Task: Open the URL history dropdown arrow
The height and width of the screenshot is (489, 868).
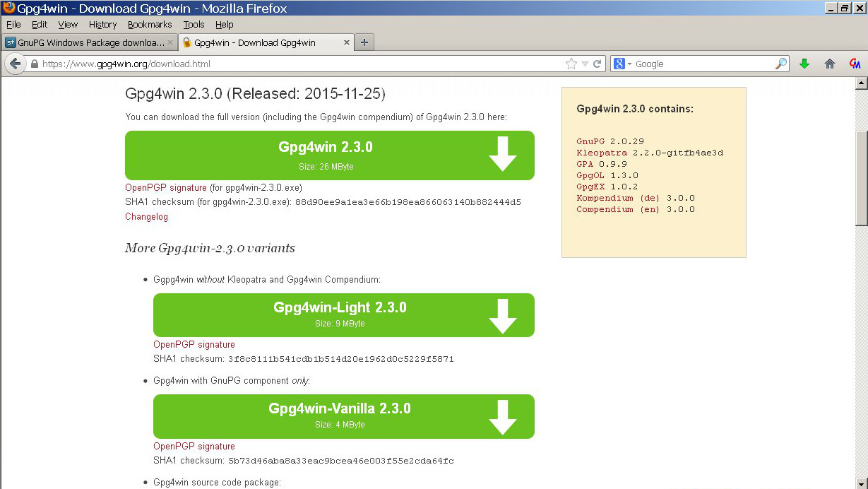Action: 585,64
